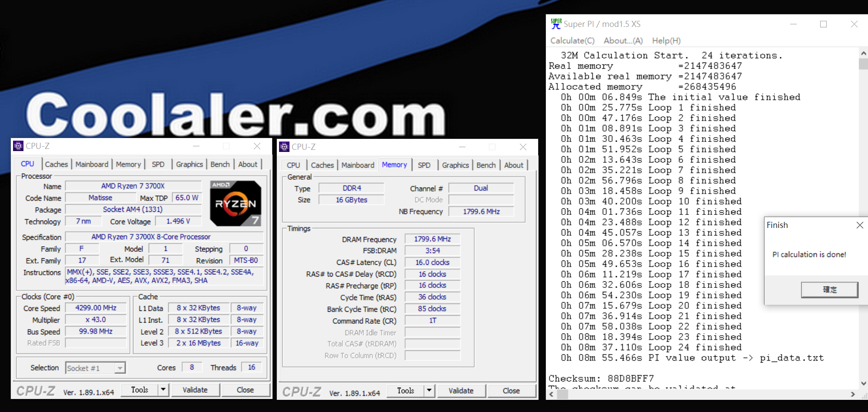
Task: Open the About tab in left CPU-Z
Action: click(248, 164)
